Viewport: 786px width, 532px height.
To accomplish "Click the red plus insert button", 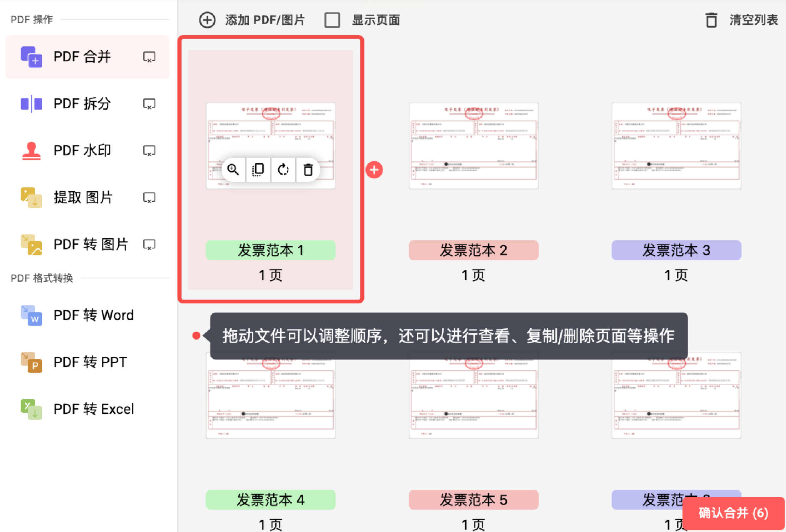I will tap(374, 170).
